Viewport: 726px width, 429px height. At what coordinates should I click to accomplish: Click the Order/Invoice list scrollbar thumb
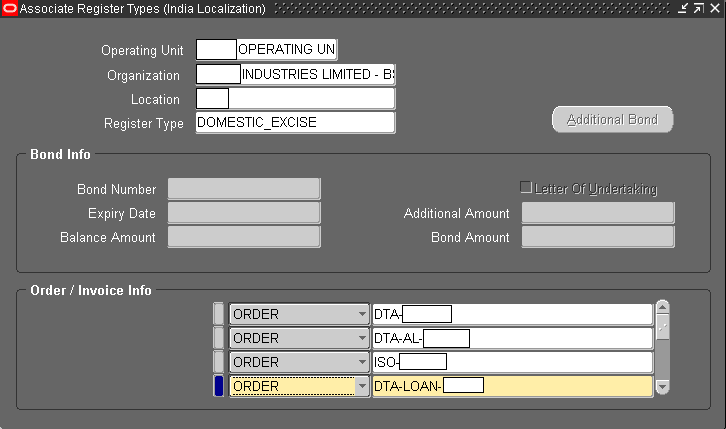click(x=663, y=327)
